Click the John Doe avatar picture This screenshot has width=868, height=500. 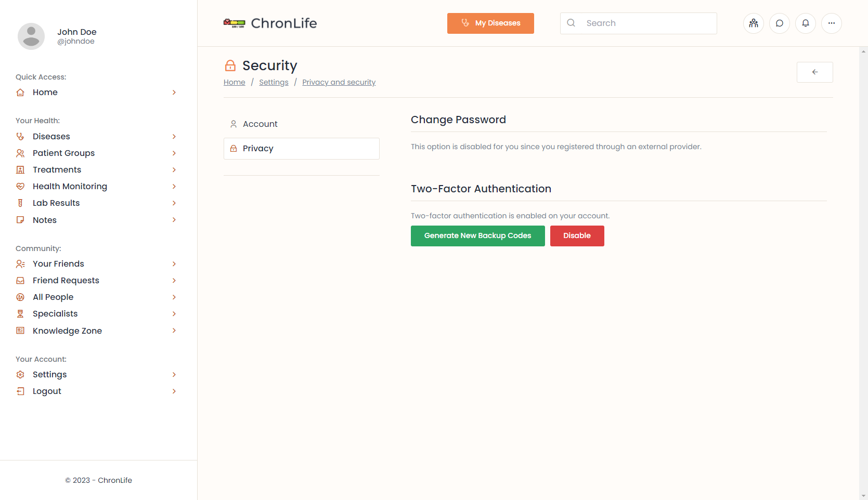(x=31, y=36)
